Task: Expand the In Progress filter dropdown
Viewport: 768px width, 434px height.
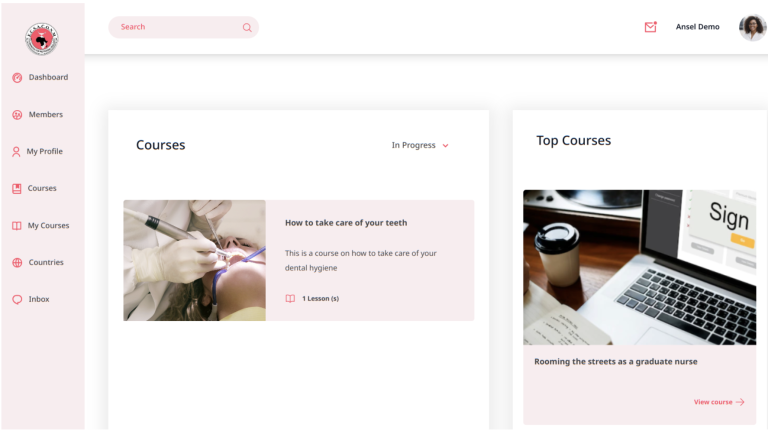Action: click(414, 146)
